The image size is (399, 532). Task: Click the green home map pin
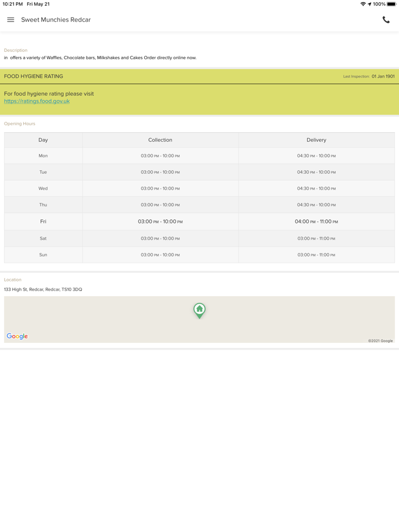point(199,310)
